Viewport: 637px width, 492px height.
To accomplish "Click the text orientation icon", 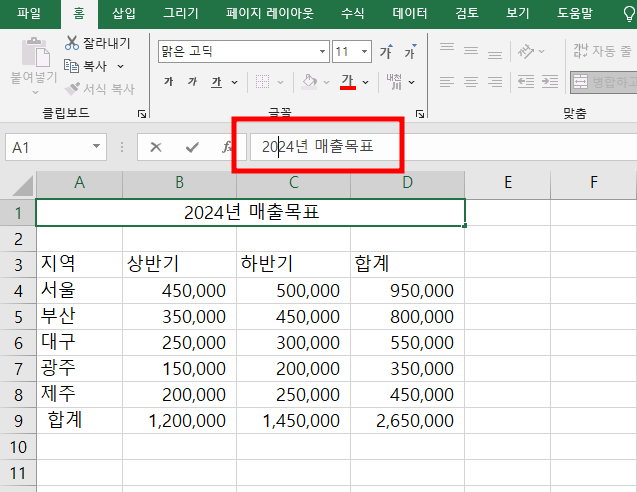I will 526,52.
